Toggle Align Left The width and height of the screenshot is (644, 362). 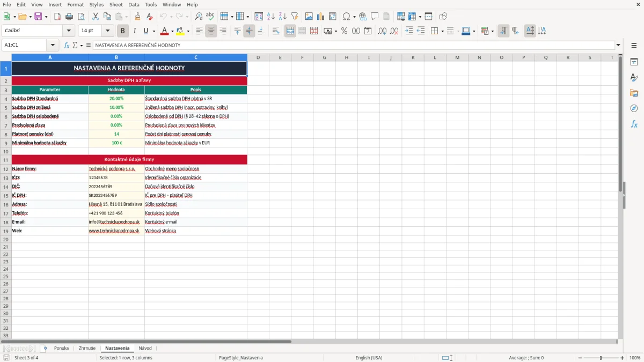199,31
